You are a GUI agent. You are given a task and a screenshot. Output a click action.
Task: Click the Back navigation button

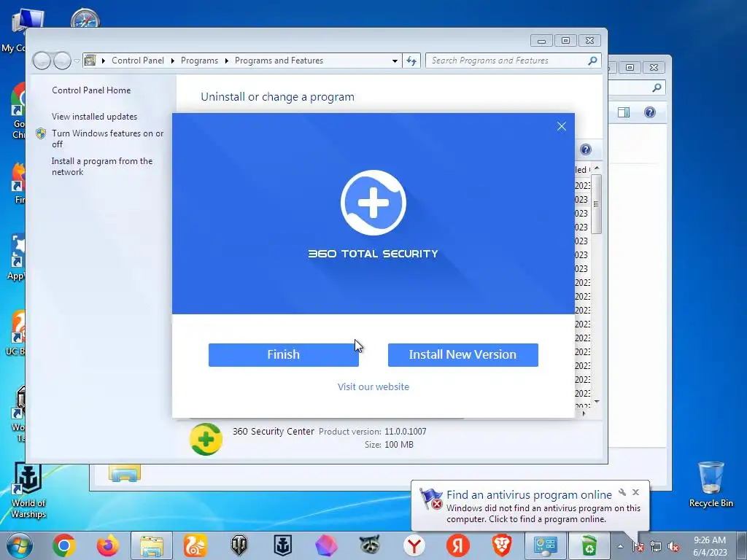pyautogui.click(x=42, y=61)
